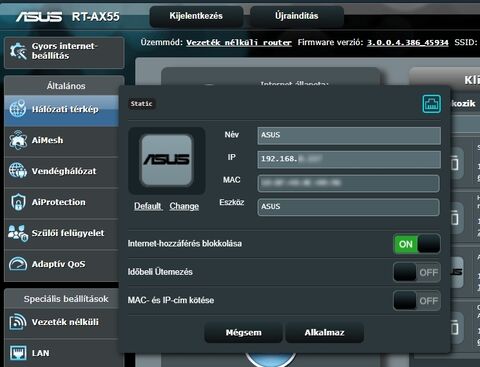Follow the firmware version 3.0.0.4.386_45934 link
The width and height of the screenshot is (480, 367).
coord(407,43)
